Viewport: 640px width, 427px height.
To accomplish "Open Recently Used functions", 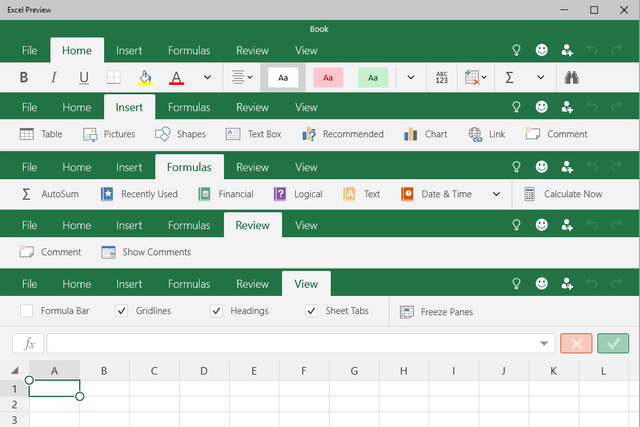I will 139,194.
